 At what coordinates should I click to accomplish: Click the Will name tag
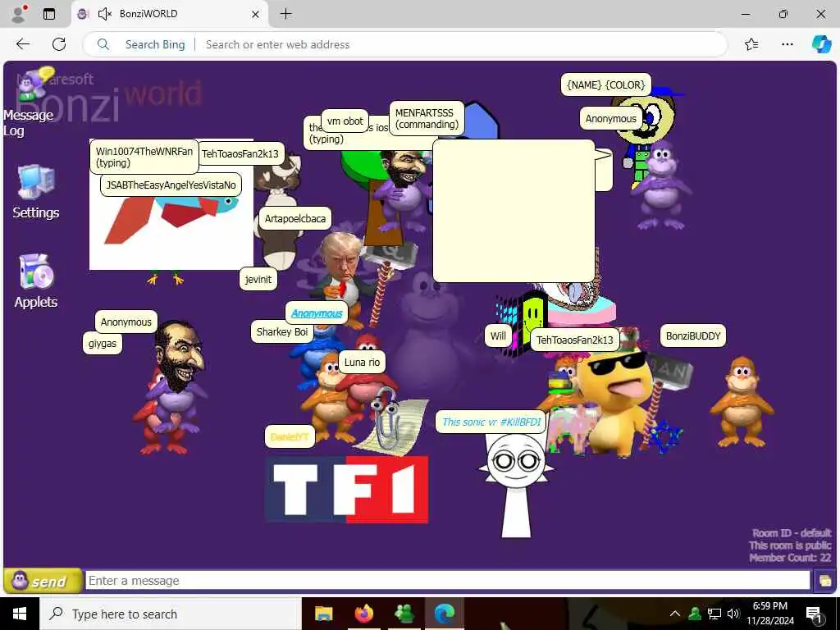coord(498,336)
